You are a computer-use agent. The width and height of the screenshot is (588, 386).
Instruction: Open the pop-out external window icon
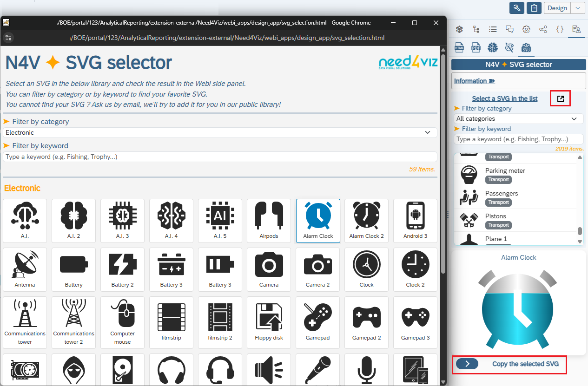561,98
